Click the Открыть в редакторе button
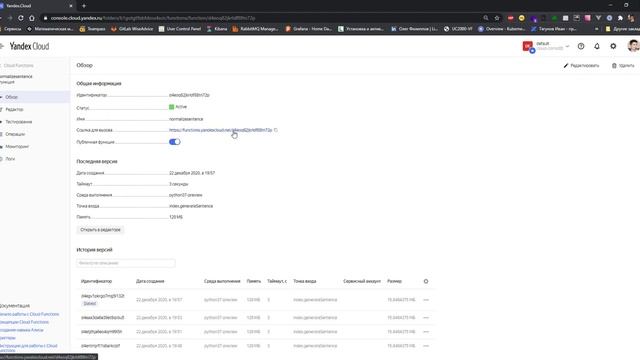 [100, 230]
